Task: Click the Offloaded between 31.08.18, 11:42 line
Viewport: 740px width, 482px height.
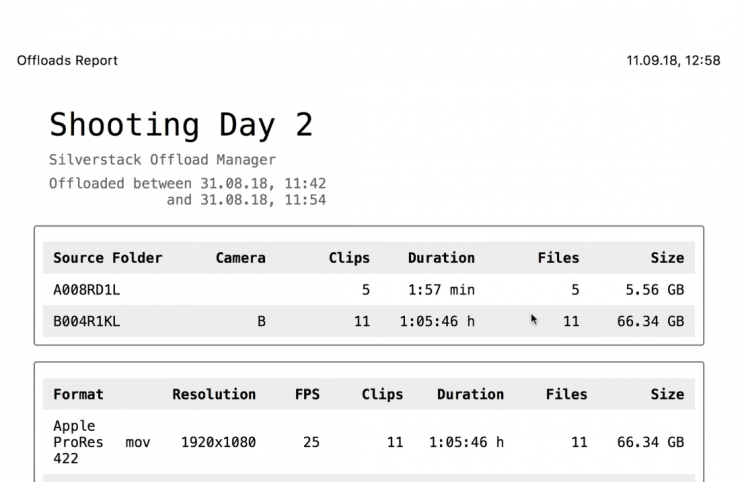Action: 187,184
